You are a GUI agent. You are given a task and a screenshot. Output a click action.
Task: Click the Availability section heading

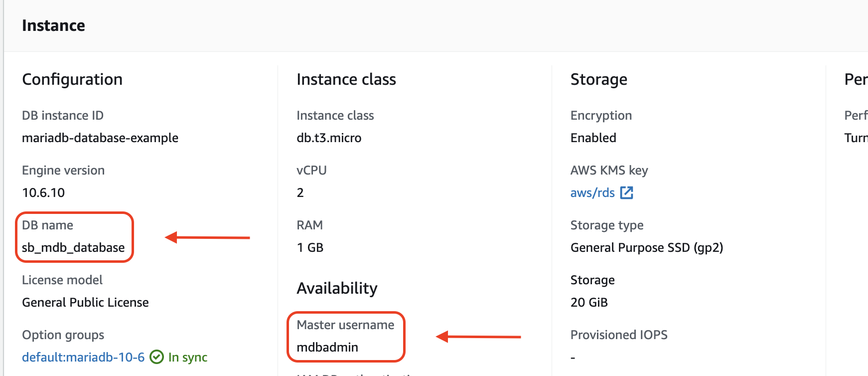[337, 288]
